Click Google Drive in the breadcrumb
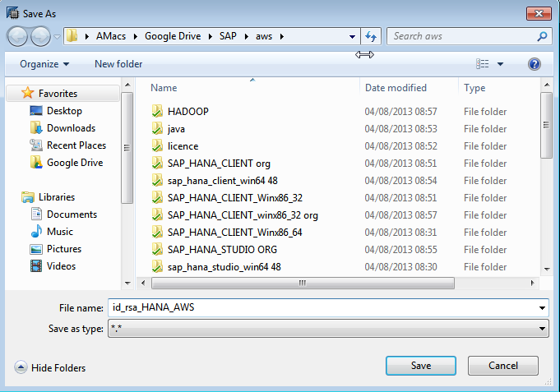The image size is (560, 392). point(173,36)
